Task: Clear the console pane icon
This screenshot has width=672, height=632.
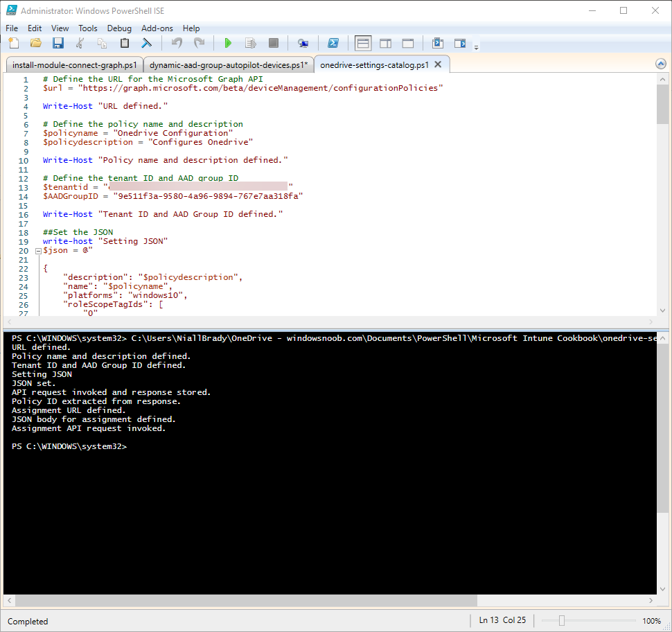Action: coord(147,43)
